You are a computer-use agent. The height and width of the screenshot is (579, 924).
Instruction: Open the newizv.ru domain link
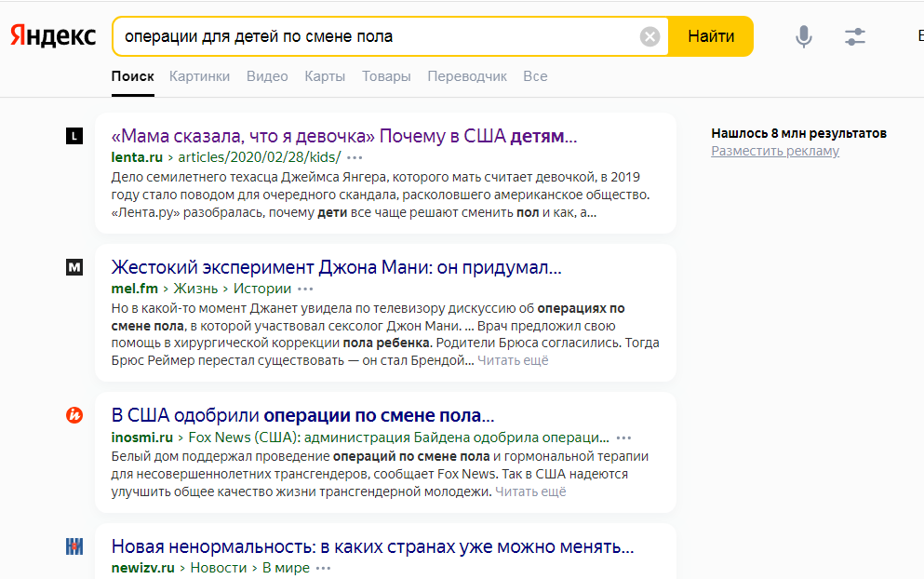142,568
